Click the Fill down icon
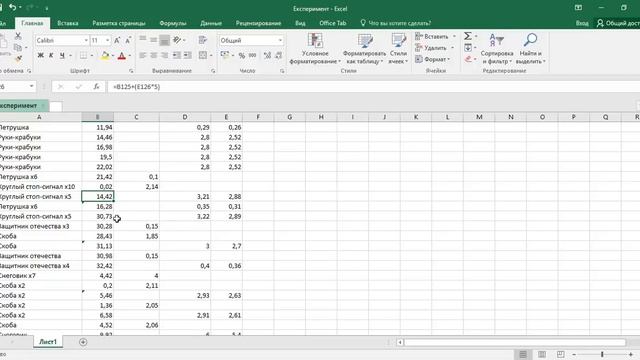The image size is (640, 360). click(x=468, y=48)
